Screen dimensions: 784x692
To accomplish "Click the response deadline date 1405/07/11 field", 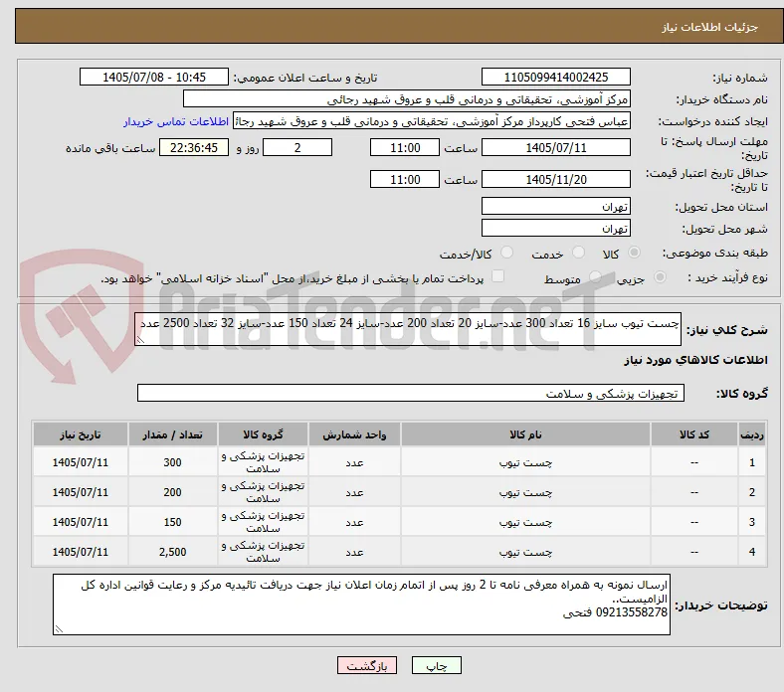I will click(555, 148).
